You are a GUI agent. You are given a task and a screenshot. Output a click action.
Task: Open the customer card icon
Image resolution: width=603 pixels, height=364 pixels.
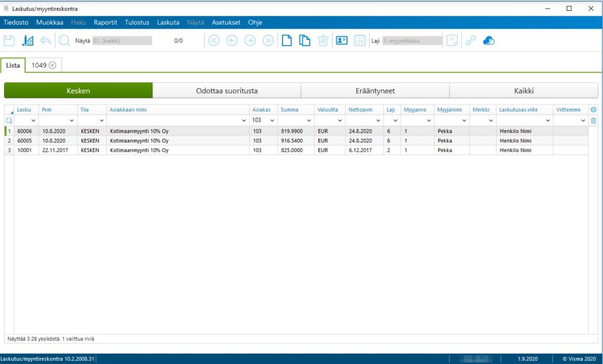[342, 40]
